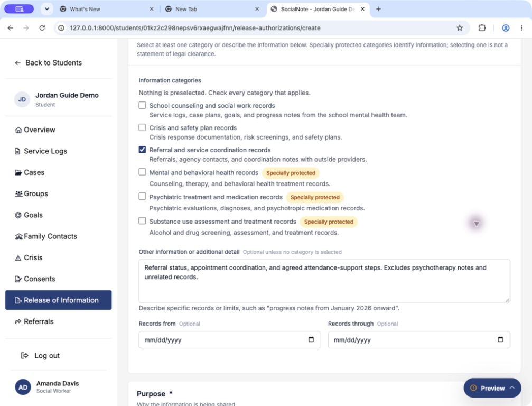This screenshot has width=532, height=406.
Task: View site information icon in address bar
Action: [x=61, y=28]
